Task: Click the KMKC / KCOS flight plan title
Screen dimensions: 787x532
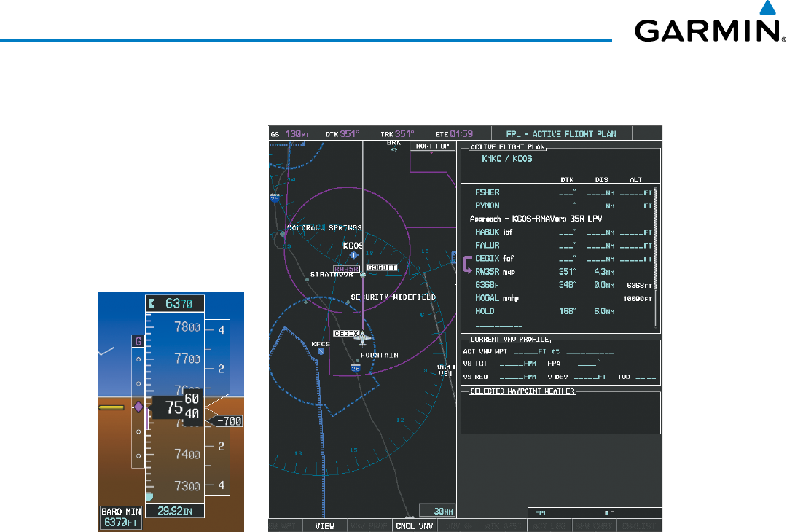Action: point(507,159)
